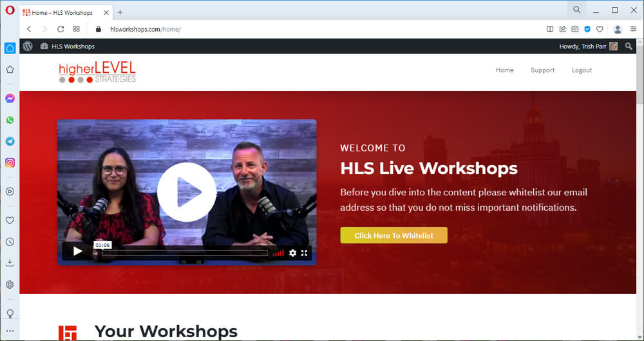Viewport: 644px width, 341px height.
Task: Open video settings gear
Action: [292, 253]
